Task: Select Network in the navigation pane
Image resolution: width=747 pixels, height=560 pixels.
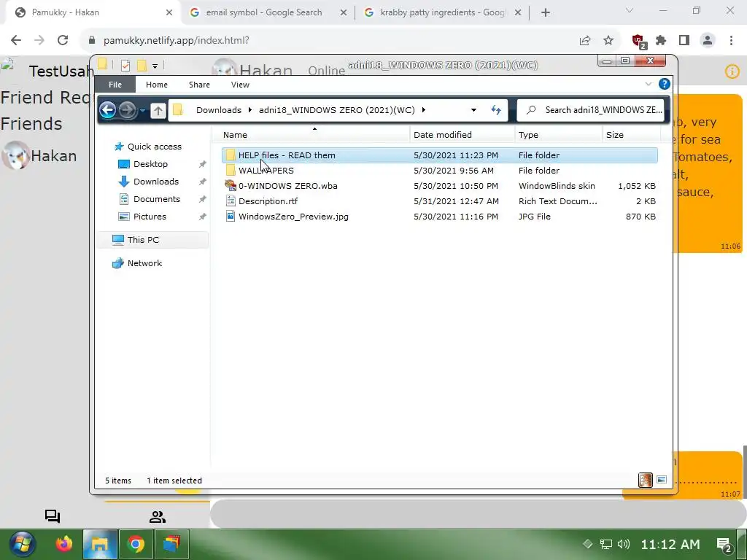Action: (x=144, y=262)
